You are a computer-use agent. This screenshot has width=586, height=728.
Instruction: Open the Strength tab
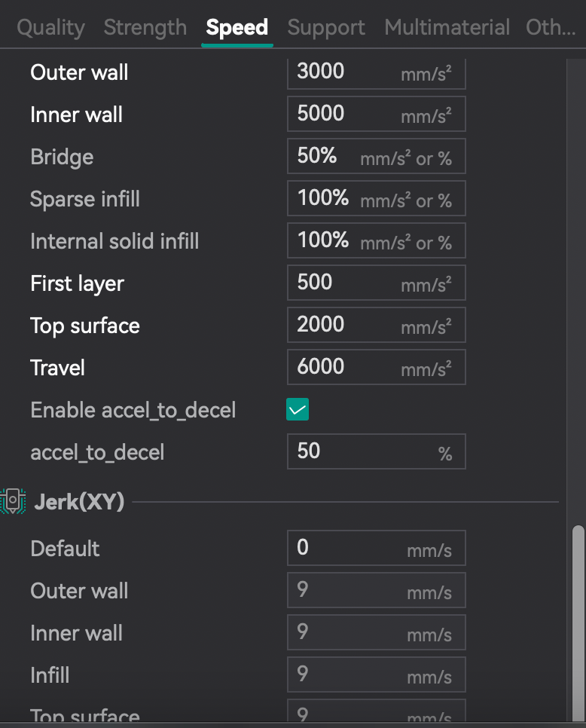click(x=145, y=28)
